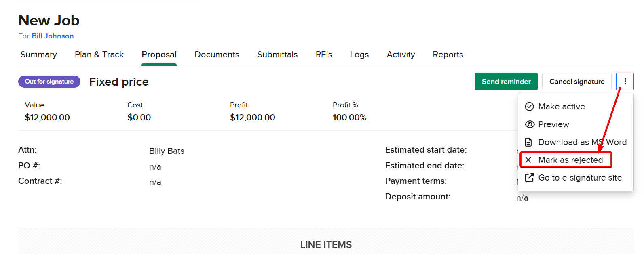Click the Mark as rejected X icon
644x254 pixels.
[528, 160]
